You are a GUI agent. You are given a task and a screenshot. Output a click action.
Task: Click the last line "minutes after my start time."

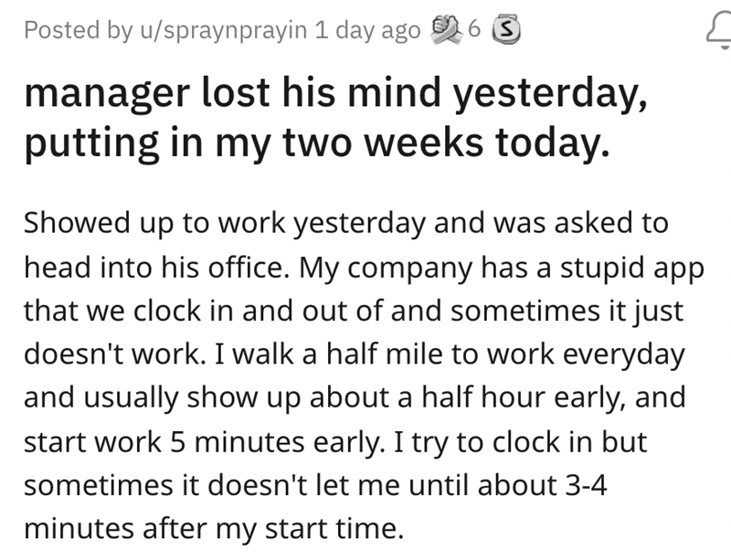click(212, 529)
